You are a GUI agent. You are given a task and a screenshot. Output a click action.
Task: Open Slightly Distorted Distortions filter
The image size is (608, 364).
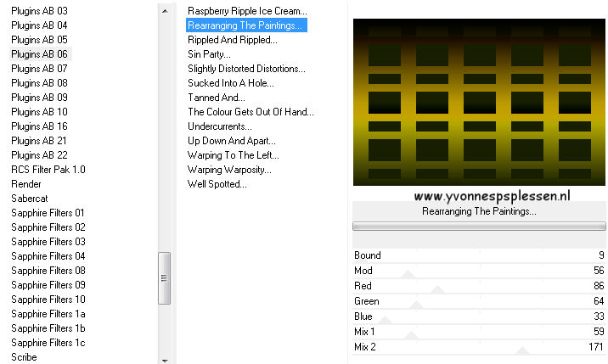[246, 69]
